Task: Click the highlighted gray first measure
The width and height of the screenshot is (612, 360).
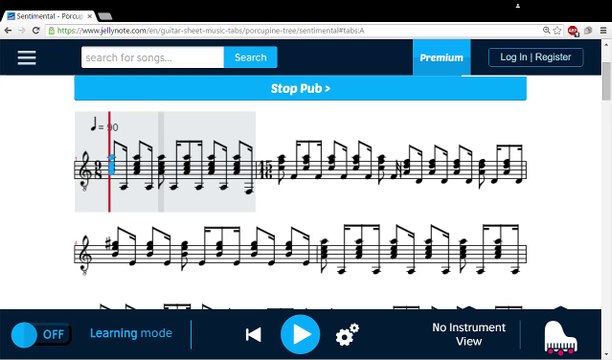Action: (165, 162)
